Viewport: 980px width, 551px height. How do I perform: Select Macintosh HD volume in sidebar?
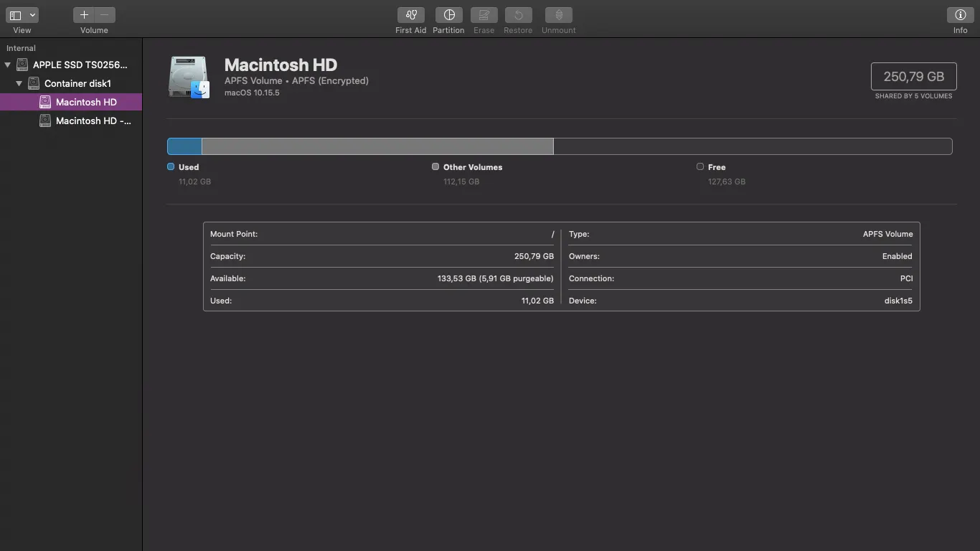point(86,102)
